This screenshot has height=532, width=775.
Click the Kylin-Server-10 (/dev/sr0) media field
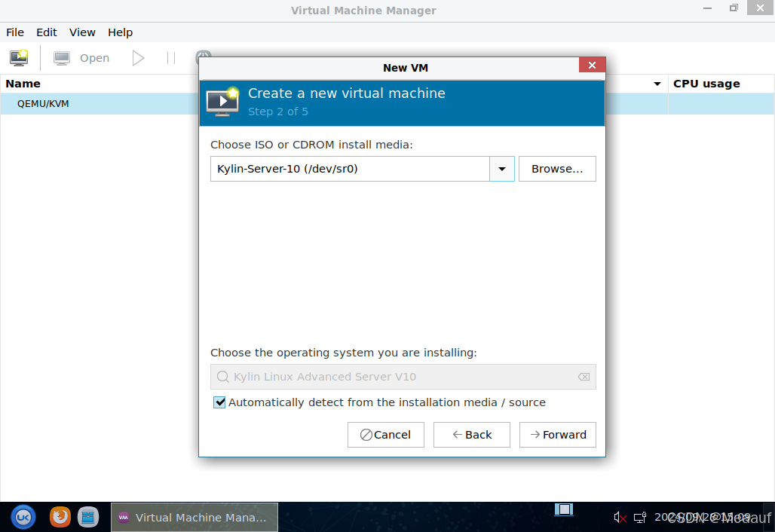coord(350,169)
